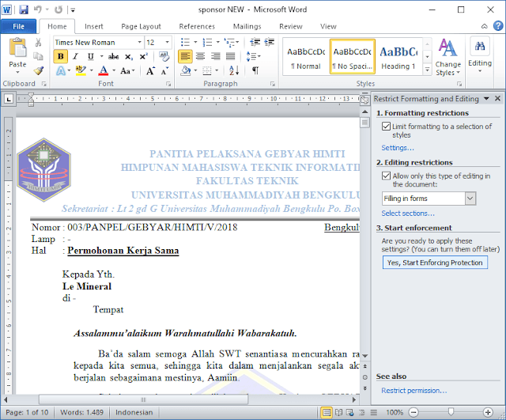Switch to Review tab
506x420 pixels.
coord(291,26)
